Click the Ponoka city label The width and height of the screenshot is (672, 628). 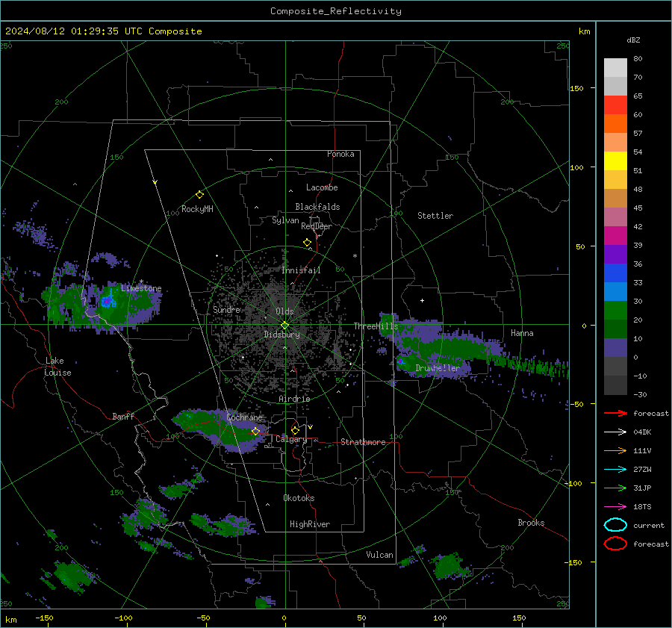point(340,154)
